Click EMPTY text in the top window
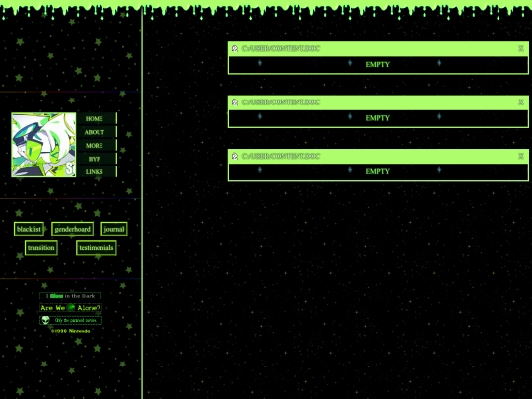The height and width of the screenshot is (399, 532). (378, 64)
